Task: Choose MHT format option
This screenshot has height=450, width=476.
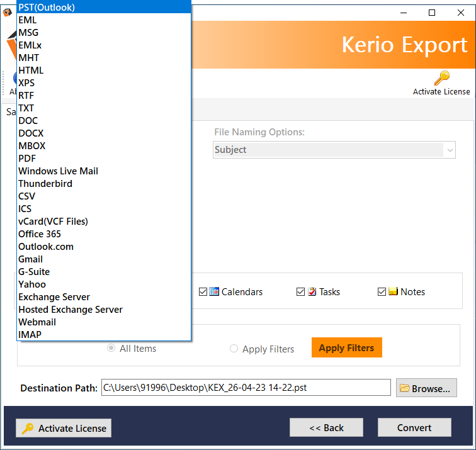Action: point(104,58)
